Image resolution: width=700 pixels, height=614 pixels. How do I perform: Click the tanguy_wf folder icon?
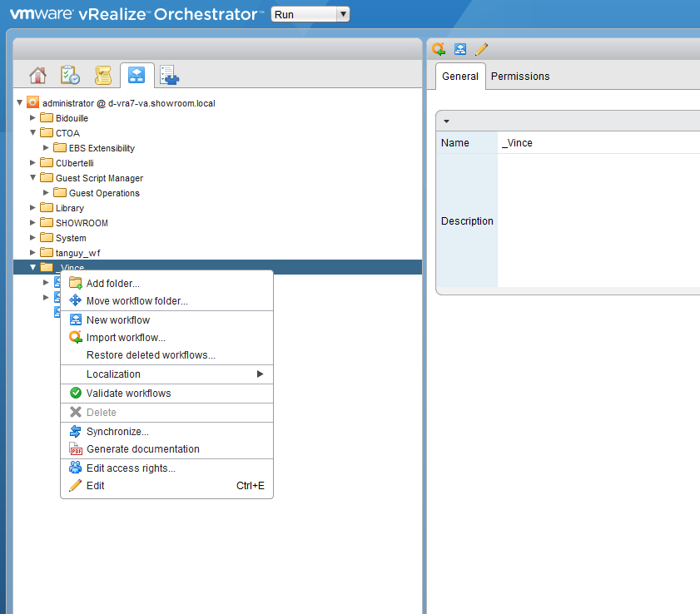coord(47,252)
